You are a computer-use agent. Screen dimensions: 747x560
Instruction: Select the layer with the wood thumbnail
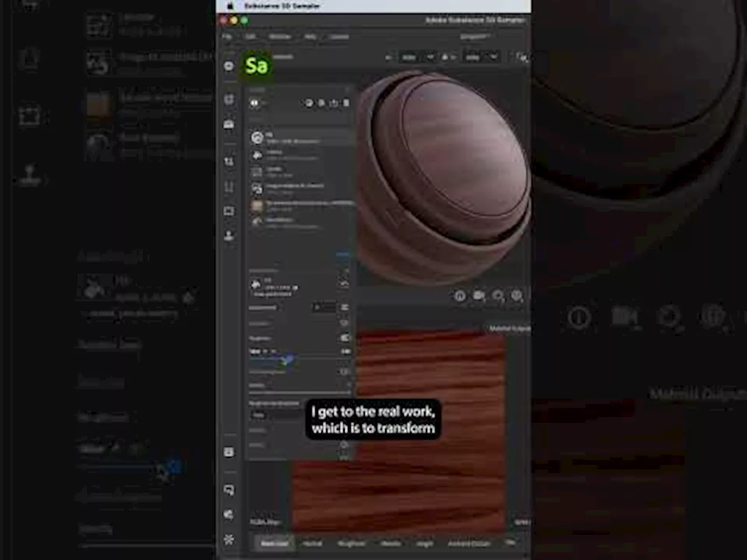tap(302, 205)
